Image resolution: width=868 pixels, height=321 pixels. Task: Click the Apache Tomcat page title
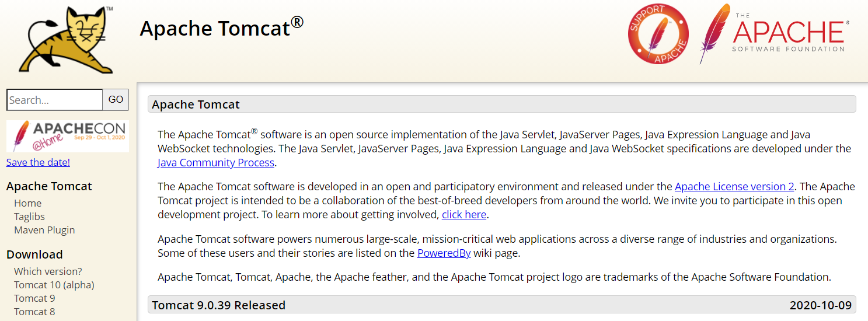pyautogui.click(x=222, y=27)
